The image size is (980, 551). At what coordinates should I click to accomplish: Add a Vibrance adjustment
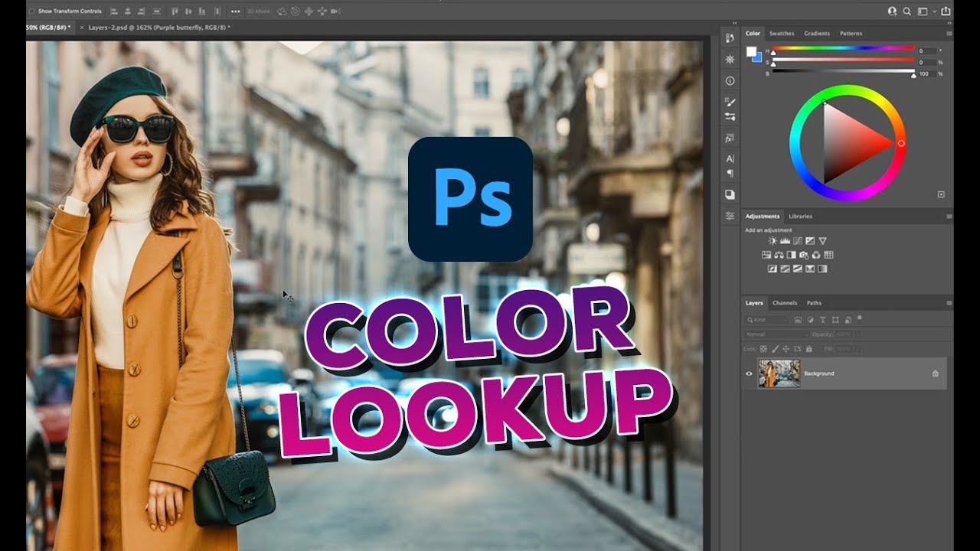point(822,241)
